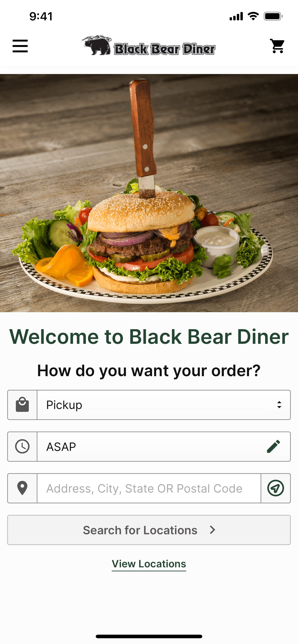The width and height of the screenshot is (298, 644).
Task: Edit order time with pencil icon
Action: point(274,447)
